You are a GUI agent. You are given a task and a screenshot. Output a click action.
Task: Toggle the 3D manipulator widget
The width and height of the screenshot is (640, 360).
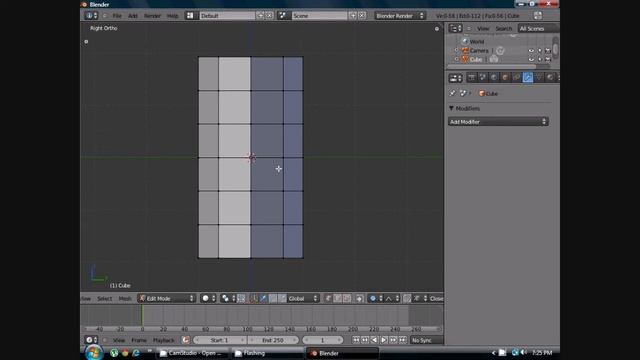(x=254, y=299)
